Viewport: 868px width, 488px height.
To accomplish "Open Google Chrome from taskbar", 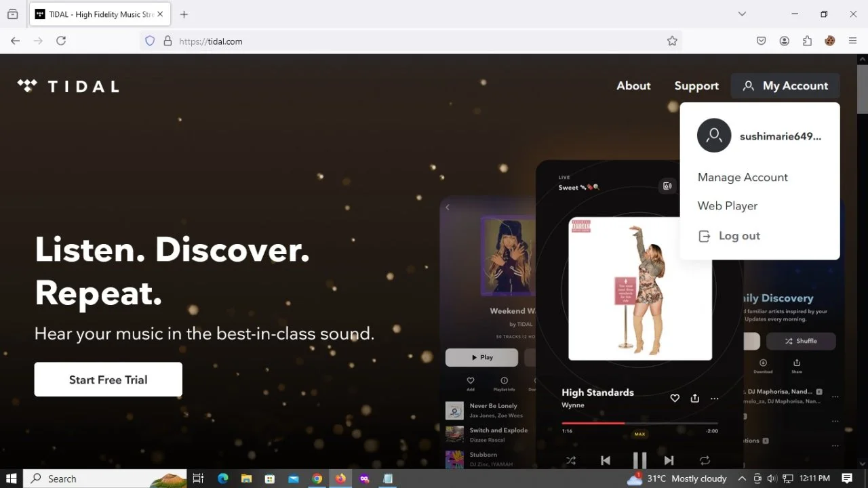I will [x=317, y=478].
